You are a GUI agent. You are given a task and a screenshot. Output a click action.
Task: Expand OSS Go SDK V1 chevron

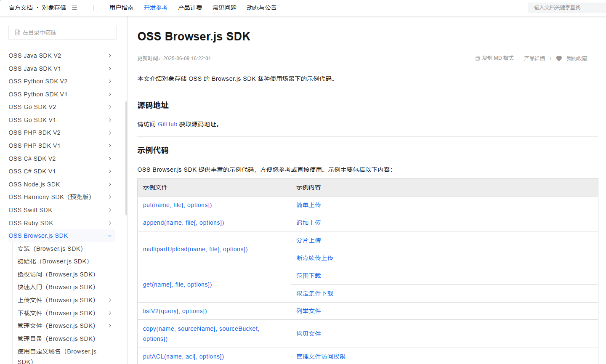110,120
